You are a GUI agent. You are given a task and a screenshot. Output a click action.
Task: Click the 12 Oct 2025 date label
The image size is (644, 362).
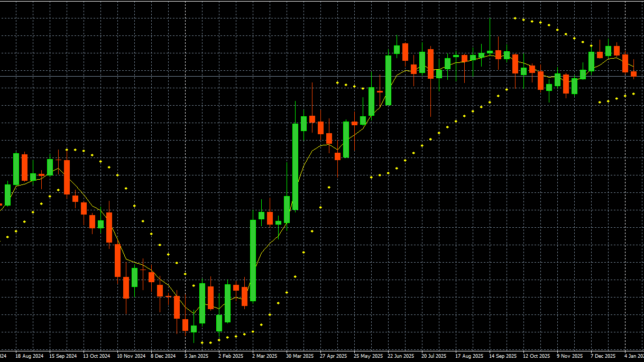pos(537,356)
